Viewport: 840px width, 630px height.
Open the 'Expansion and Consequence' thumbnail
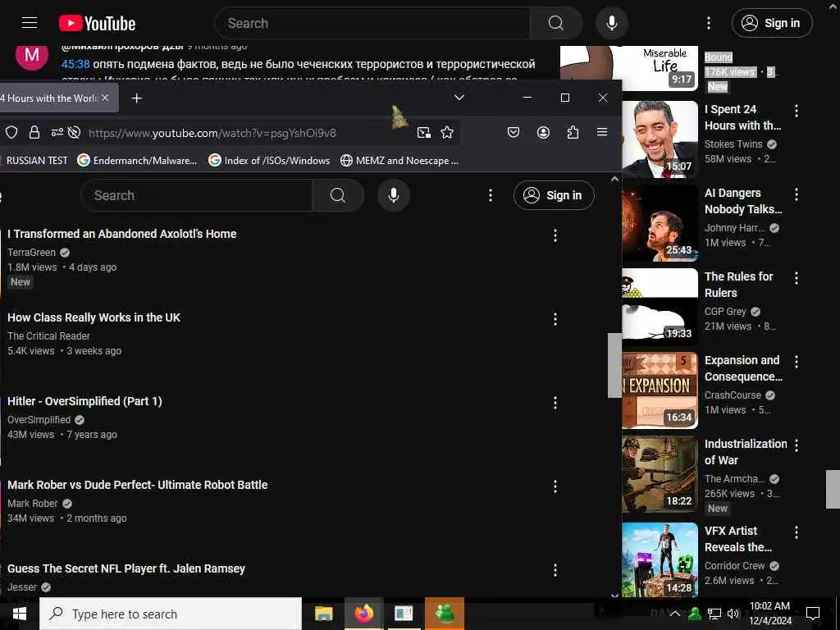660,390
